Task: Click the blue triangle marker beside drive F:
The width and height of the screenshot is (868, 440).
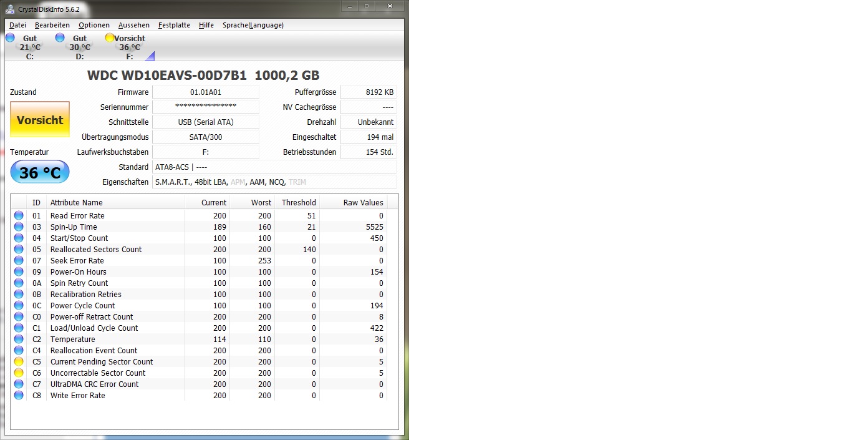Action: [150, 57]
